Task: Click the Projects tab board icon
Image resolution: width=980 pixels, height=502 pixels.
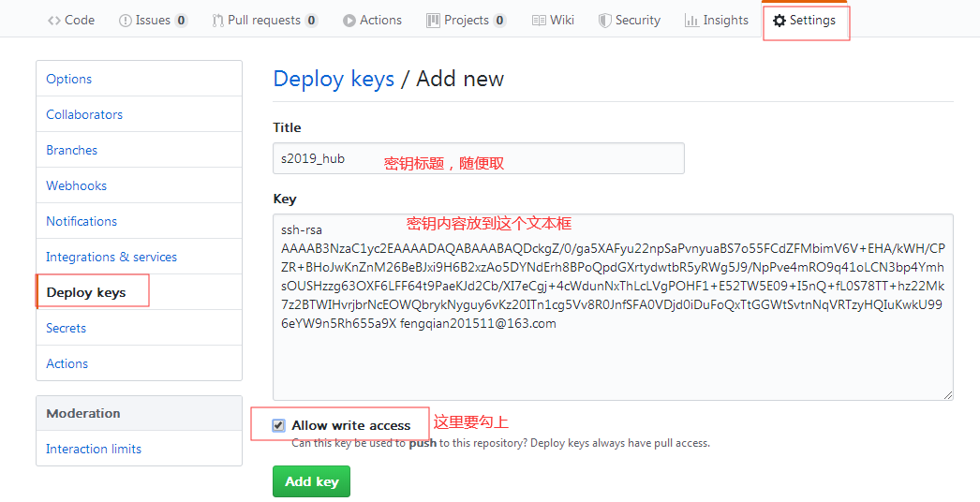Action: click(433, 21)
